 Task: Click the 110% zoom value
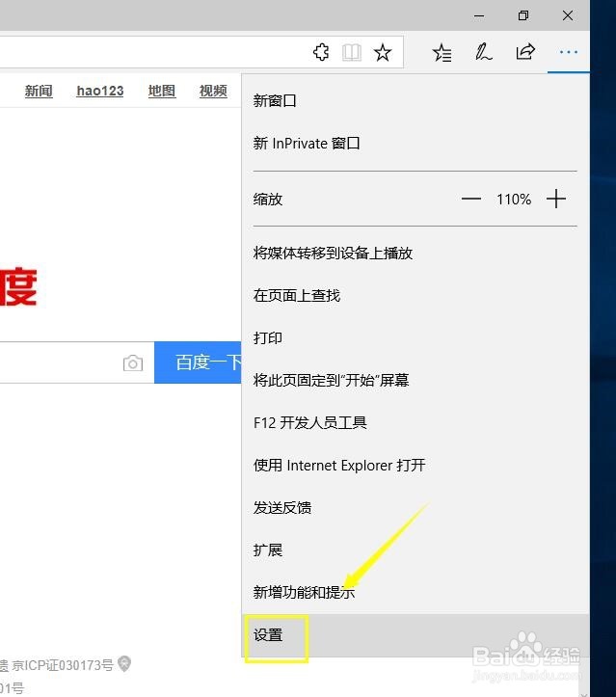coord(514,200)
